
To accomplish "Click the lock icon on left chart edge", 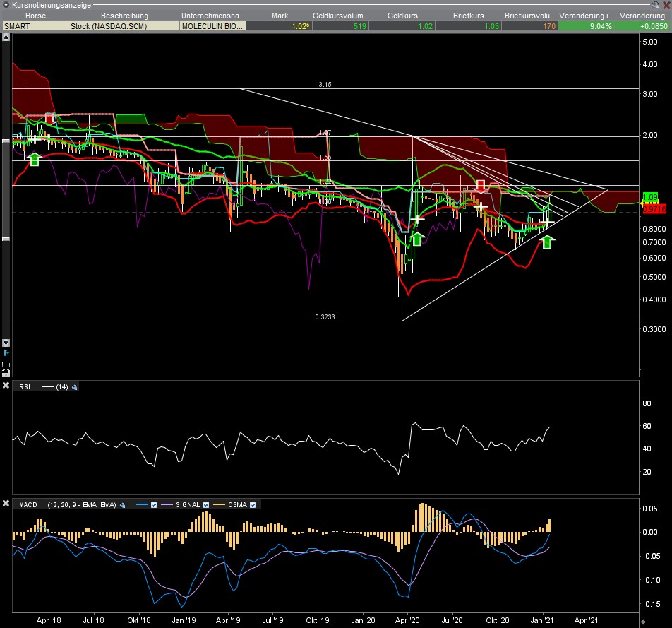I will pos(6,372).
